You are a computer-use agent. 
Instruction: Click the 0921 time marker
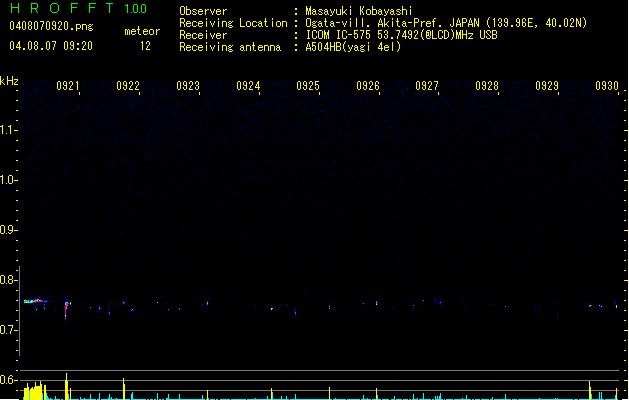coord(67,86)
